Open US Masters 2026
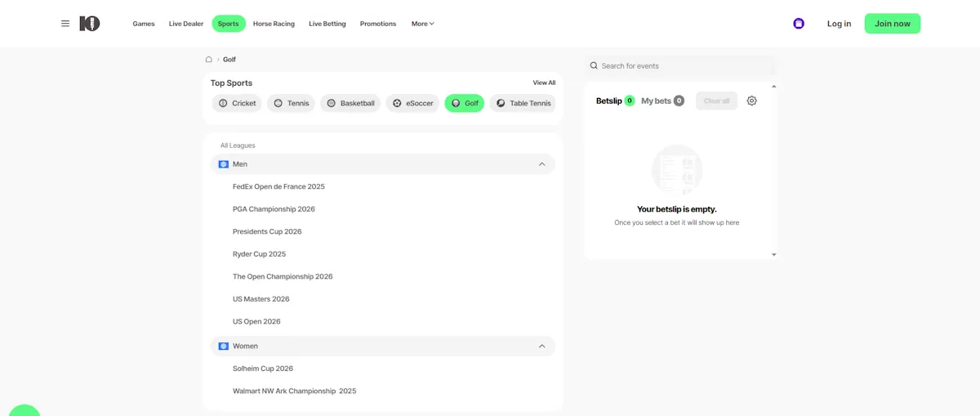 [261, 299]
